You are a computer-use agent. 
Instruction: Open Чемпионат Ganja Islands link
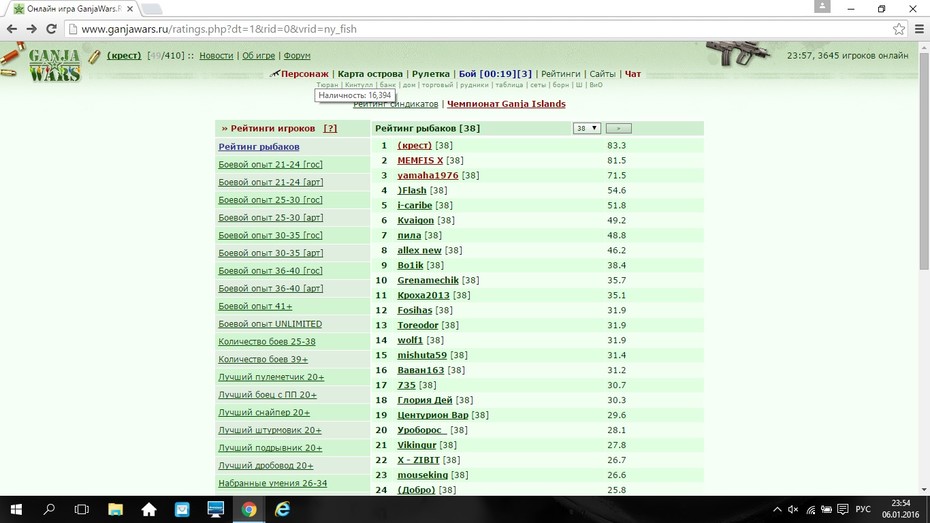pyautogui.click(x=506, y=104)
